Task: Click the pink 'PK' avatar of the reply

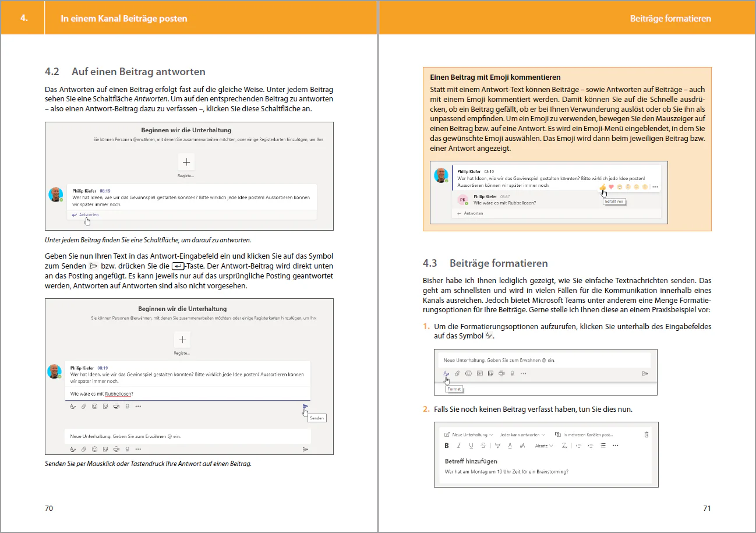Action: [463, 199]
